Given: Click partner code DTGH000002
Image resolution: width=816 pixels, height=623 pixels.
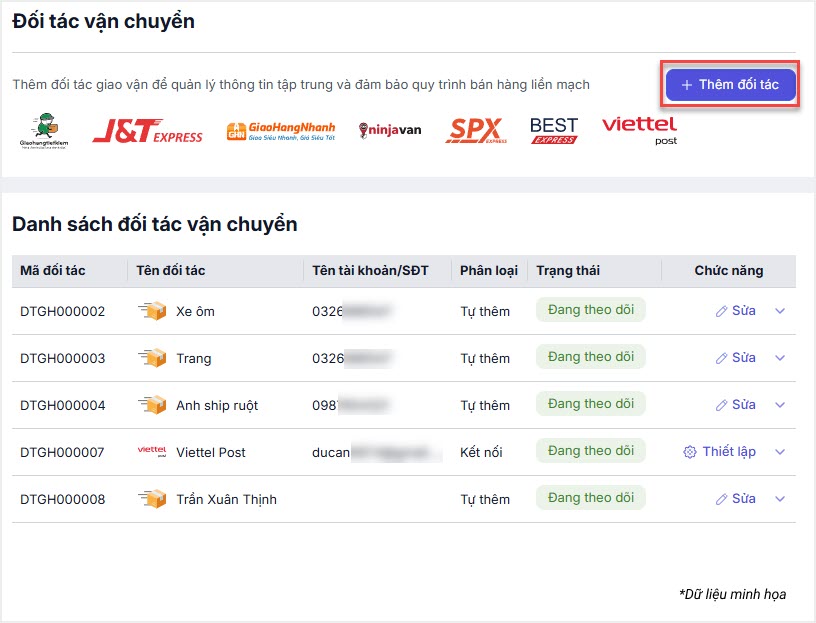Looking at the screenshot, I should [x=62, y=311].
